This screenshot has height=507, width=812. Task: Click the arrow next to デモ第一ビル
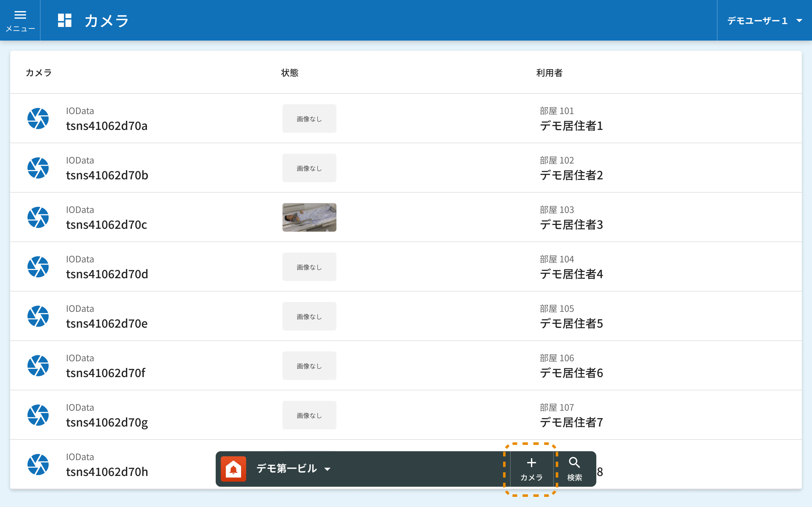coord(327,469)
